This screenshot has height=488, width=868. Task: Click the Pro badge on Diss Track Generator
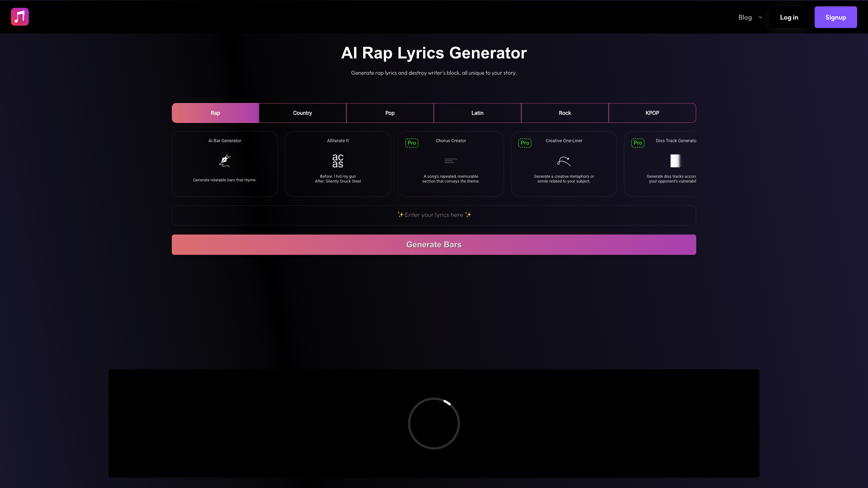638,143
